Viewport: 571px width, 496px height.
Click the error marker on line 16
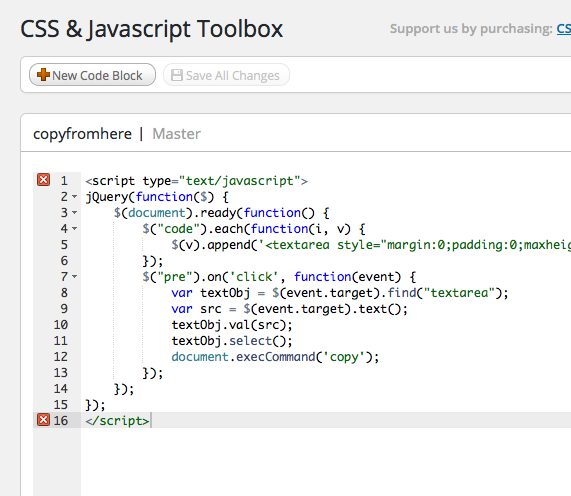[x=43, y=420]
